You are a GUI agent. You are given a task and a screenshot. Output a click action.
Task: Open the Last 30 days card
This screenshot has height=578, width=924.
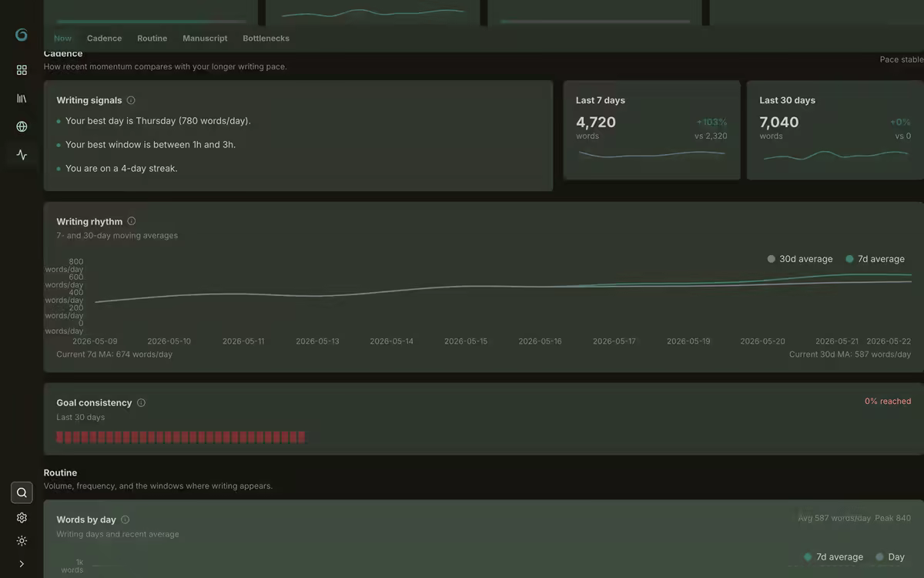(835, 130)
